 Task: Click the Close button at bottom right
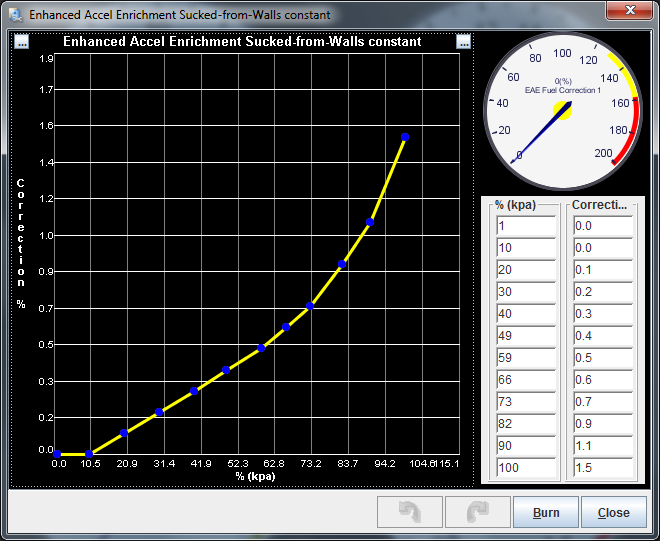tap(613, 512)
